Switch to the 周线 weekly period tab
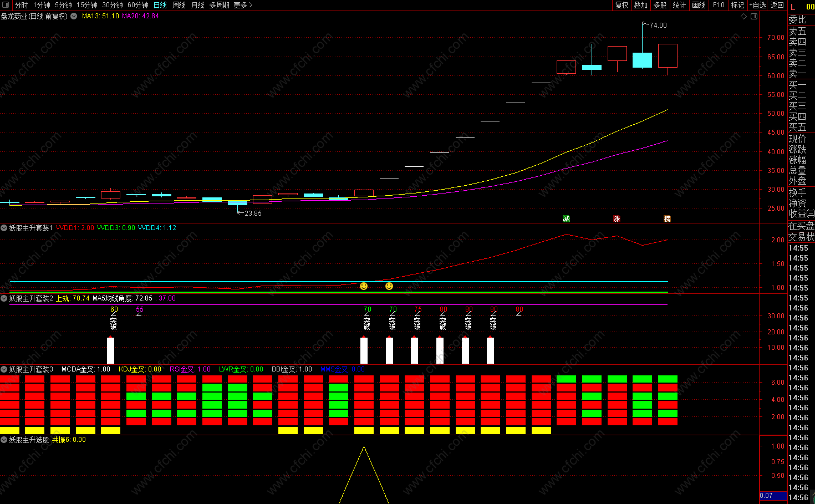815x504 pixels. click(179, 5)
